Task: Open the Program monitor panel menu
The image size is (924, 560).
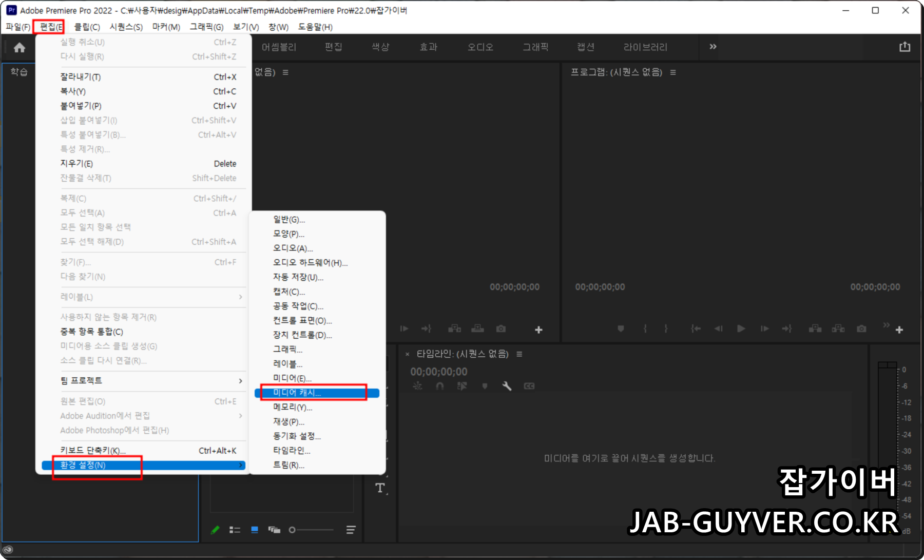Action: click(673, 72)
